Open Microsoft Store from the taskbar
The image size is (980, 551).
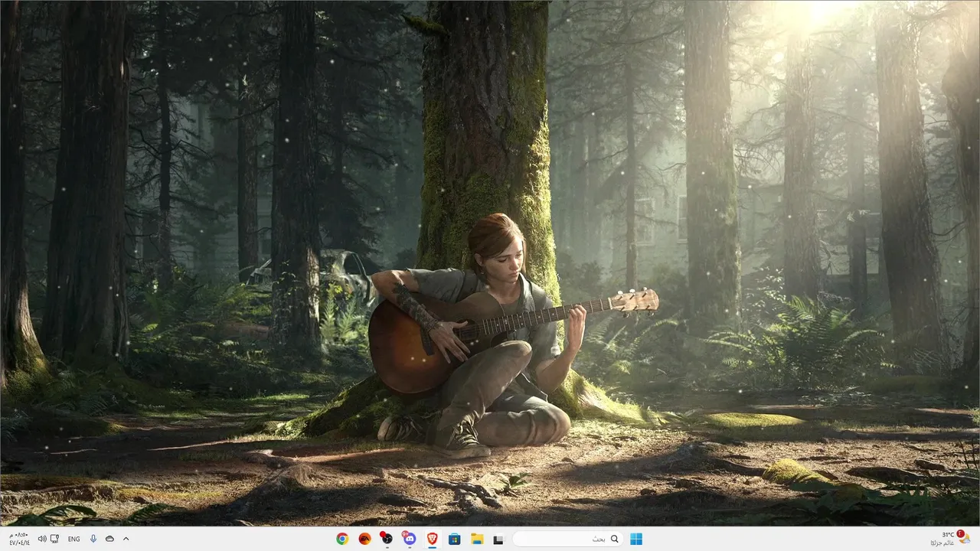[454, 539]
